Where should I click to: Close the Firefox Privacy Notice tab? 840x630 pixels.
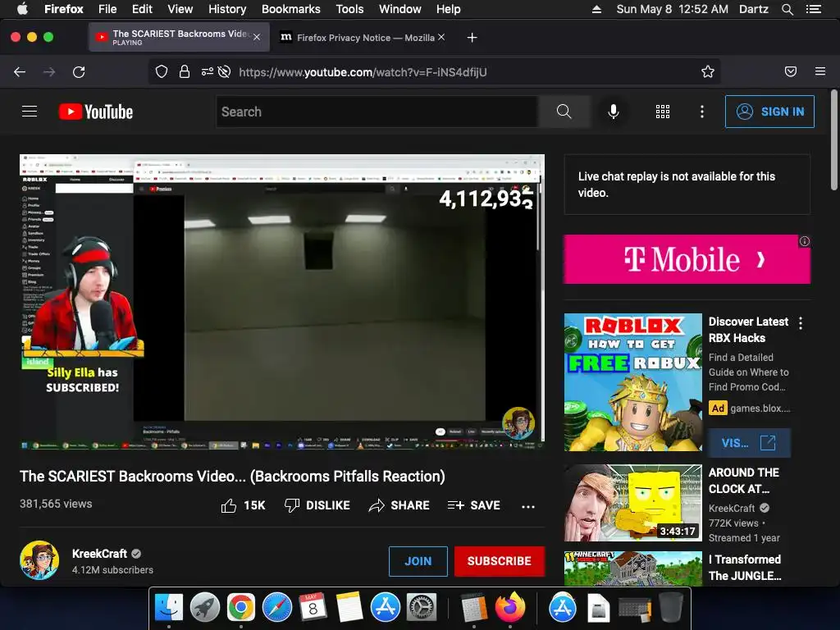pos(441,37)
